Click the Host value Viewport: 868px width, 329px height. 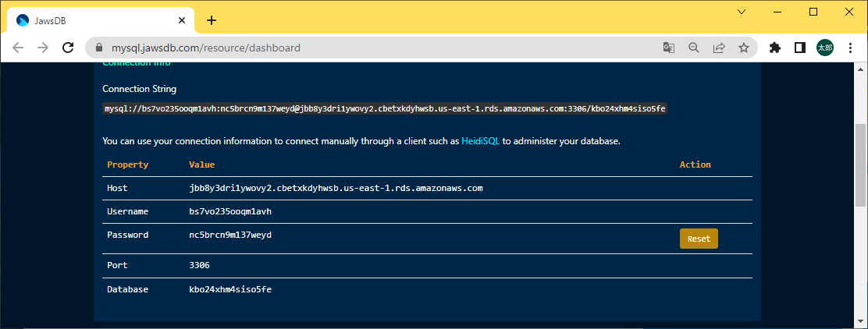tap(336, 188)
